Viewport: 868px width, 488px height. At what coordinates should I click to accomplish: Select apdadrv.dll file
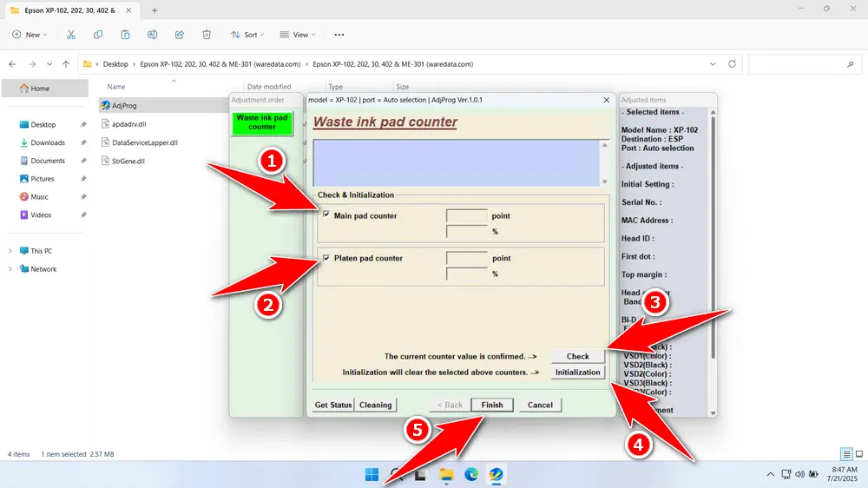point(128,124)
